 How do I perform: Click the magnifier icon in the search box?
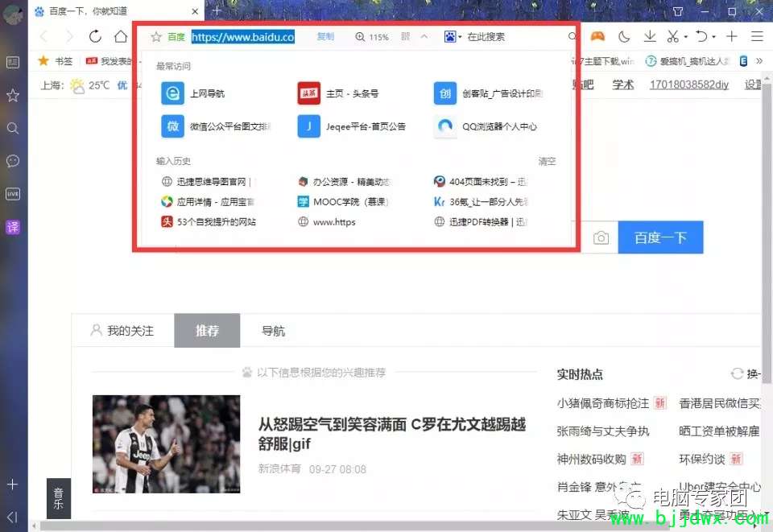[572, 36]
